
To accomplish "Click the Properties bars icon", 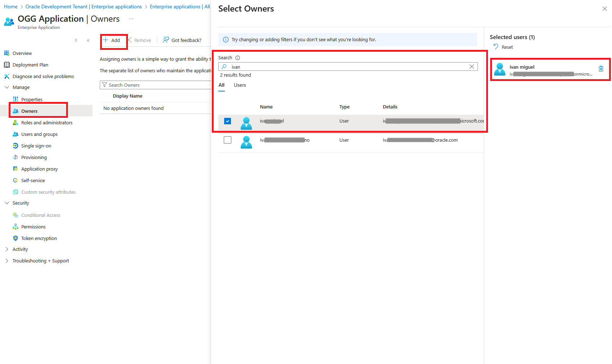I will (16, 99).
